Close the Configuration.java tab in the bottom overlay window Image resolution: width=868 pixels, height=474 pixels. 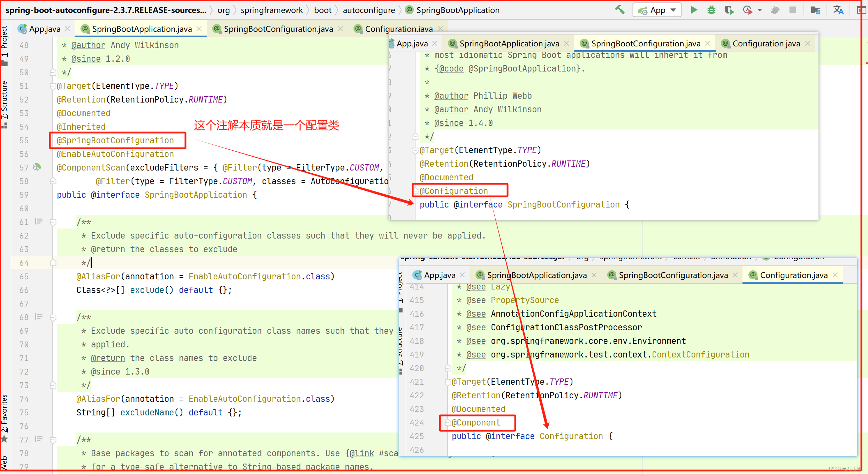tap(835, 275)
